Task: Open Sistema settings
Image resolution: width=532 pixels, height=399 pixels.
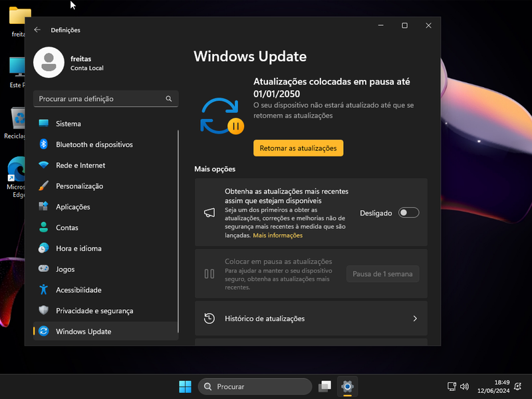Action: coord(106,124)
